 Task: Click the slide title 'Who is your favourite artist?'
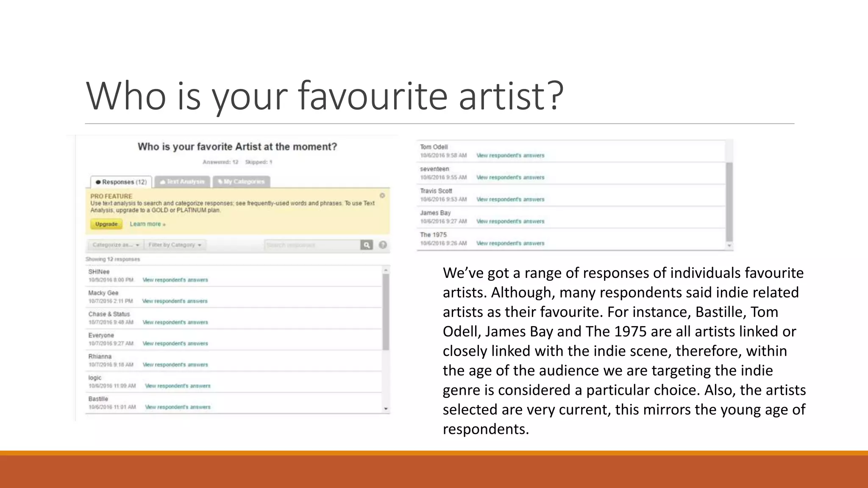point(325,97)
